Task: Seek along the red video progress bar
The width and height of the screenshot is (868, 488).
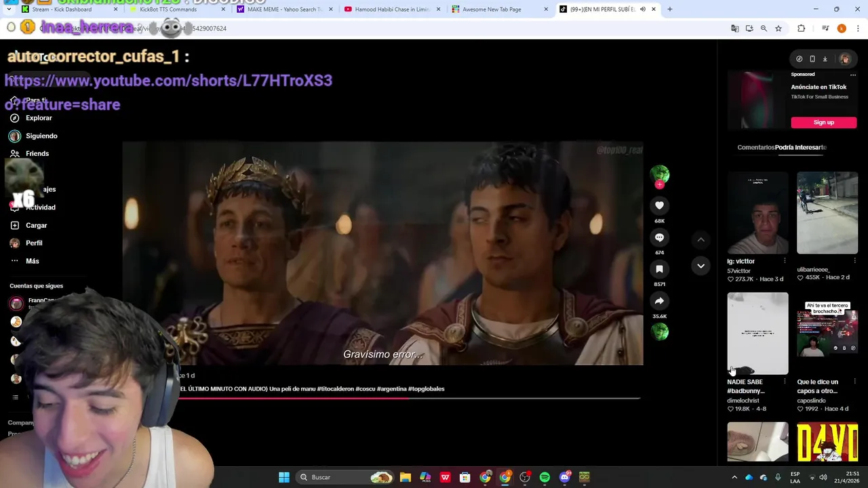Action: (409, 398)
